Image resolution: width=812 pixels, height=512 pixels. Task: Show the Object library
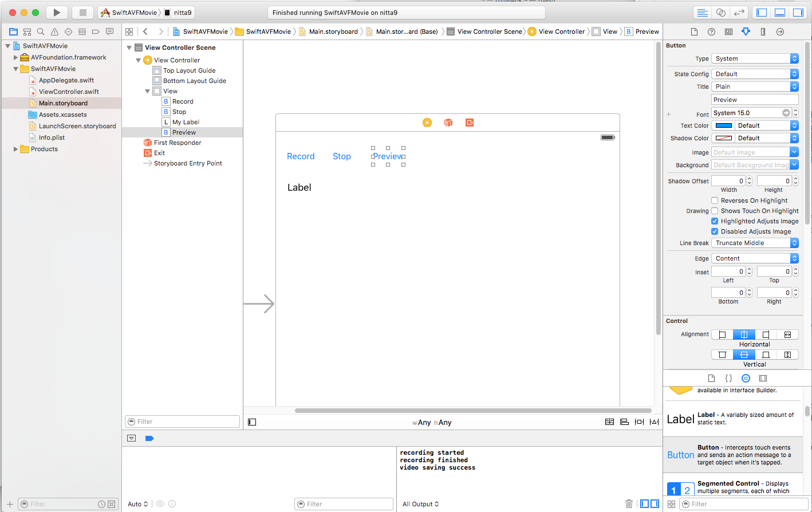[746, 379]
